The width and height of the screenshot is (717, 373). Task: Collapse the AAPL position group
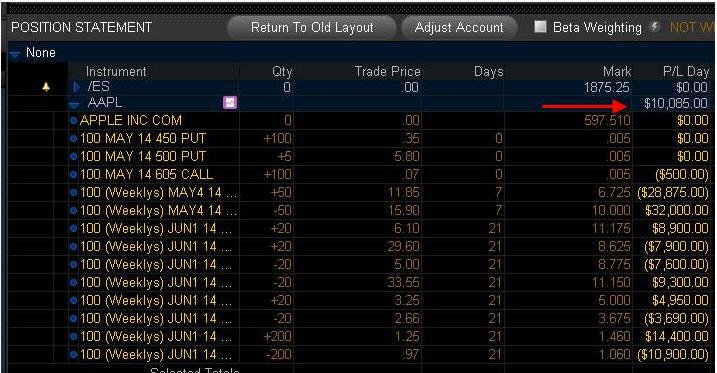click(x=74, y=106)
